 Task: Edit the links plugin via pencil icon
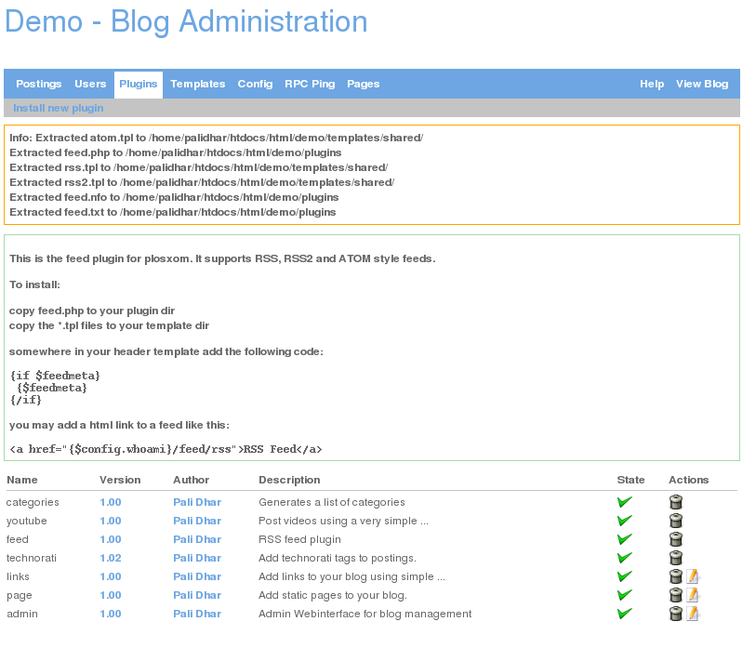click(x=693, y=576)
